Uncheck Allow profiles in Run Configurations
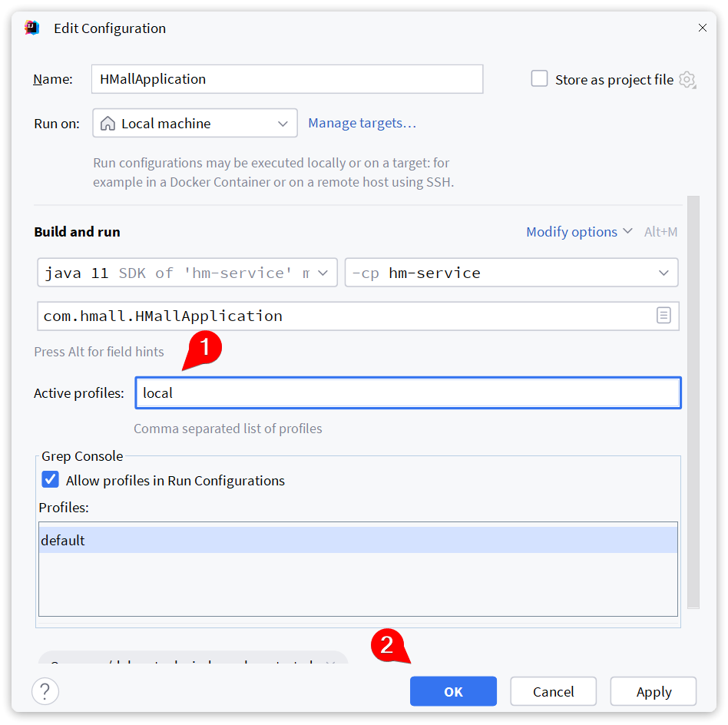The height and width of the screenshot is (725, 728). pos(51,480)
